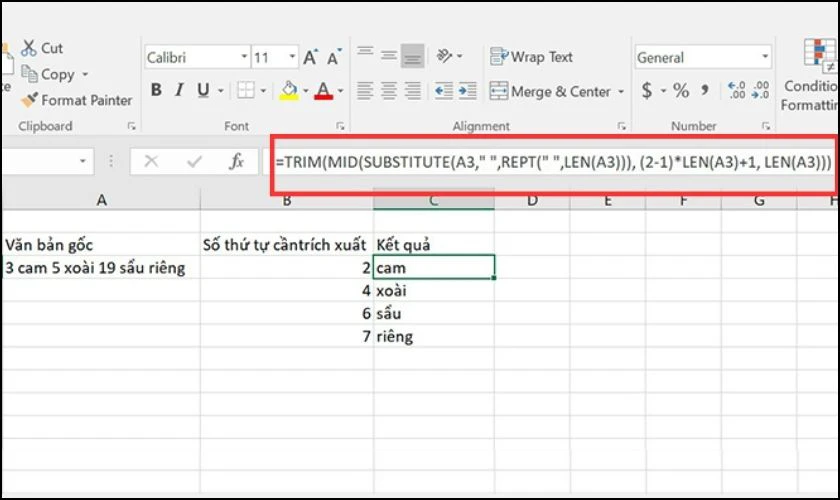Select Middle Align icon

[x=389, y=55]
